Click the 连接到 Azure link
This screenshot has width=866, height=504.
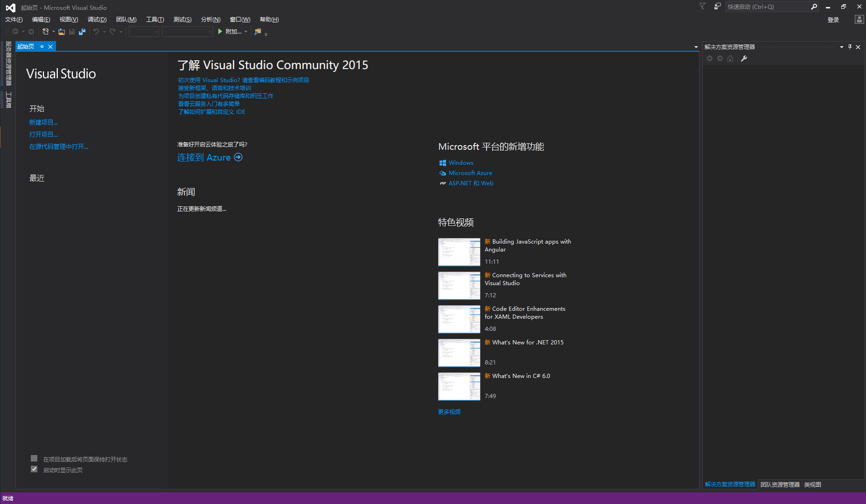204,157
